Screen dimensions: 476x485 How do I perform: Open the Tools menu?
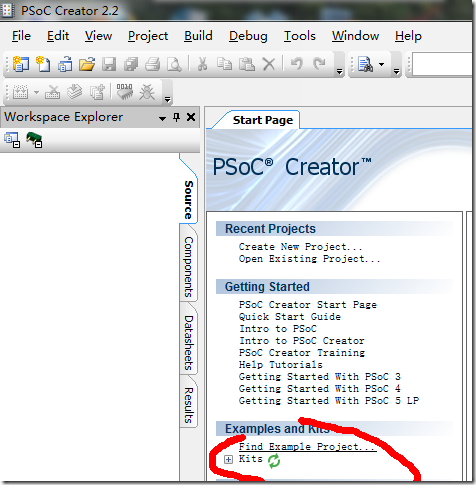(x=300, y=36)
